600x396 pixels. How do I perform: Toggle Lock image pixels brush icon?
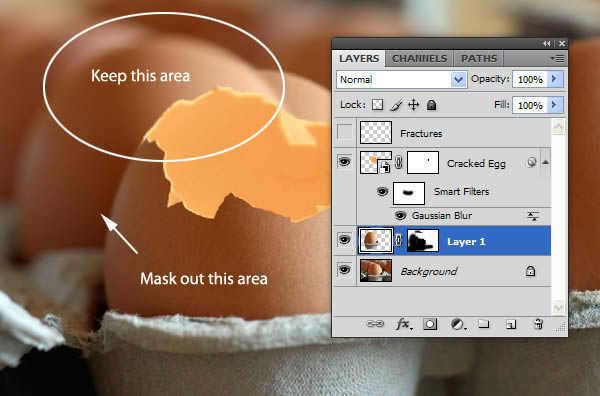click(396, 105)
